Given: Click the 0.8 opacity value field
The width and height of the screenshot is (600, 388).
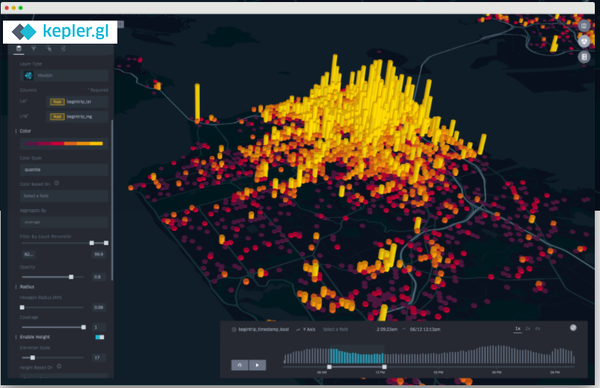Looking at the screenshot, I should pyautogui.click(x=99, y=277).
